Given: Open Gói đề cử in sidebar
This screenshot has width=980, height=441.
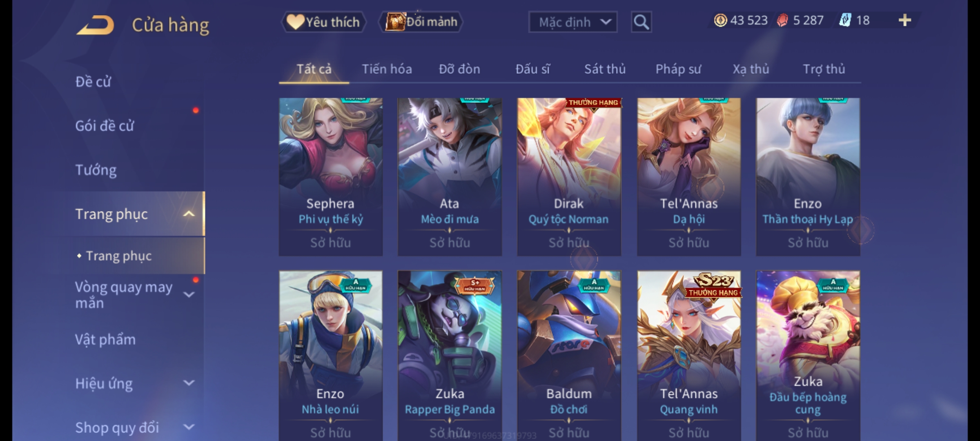Looking at the screenshot, I should pyautogui.click(x=105, y=126).
